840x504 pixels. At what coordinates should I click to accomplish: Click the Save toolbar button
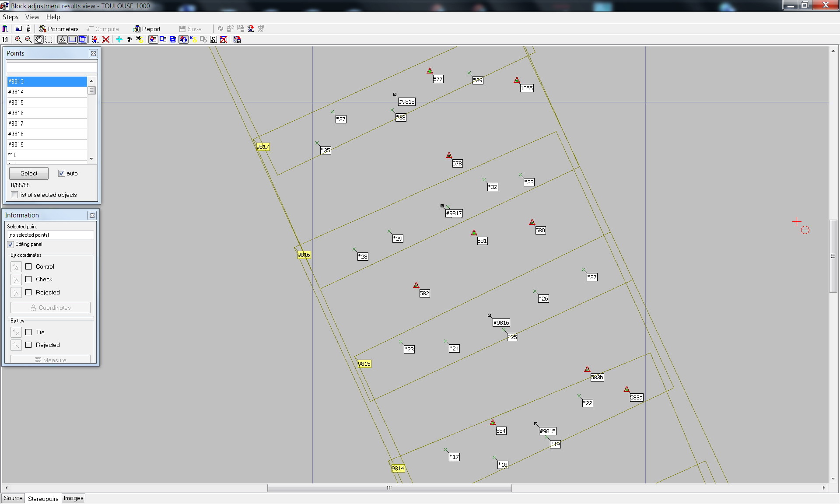click(190, 29)
